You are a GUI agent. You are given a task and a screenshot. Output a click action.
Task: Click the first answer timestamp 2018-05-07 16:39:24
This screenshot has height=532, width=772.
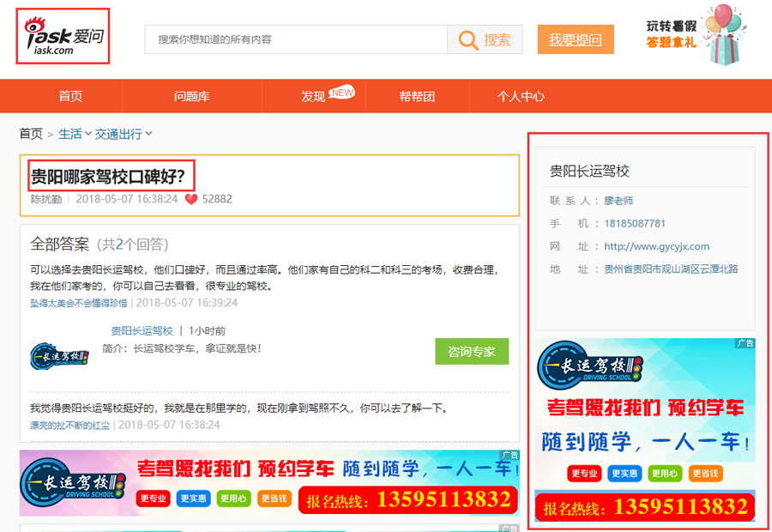click(187, 303)
